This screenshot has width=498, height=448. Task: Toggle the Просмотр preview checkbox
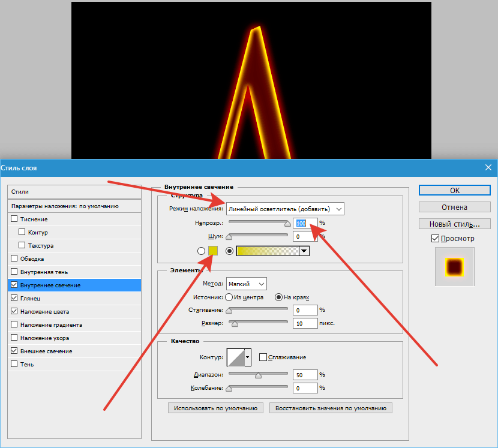coord(435,239)
